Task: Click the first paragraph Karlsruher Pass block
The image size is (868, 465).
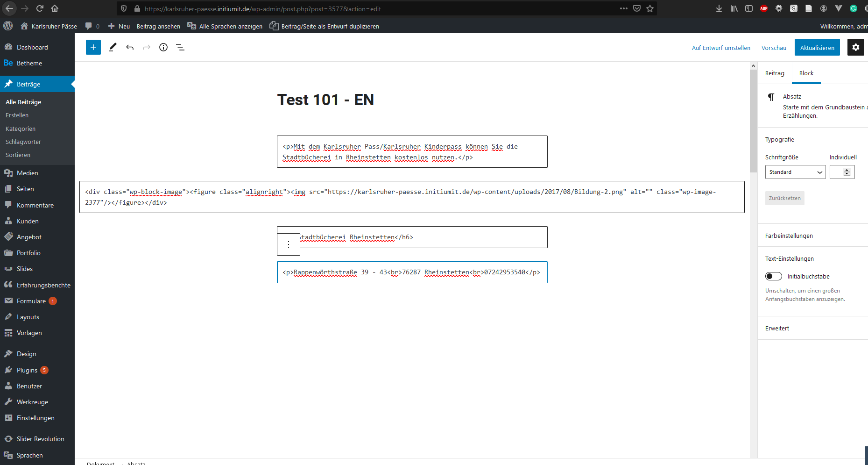Action: [x=412, y=151]
